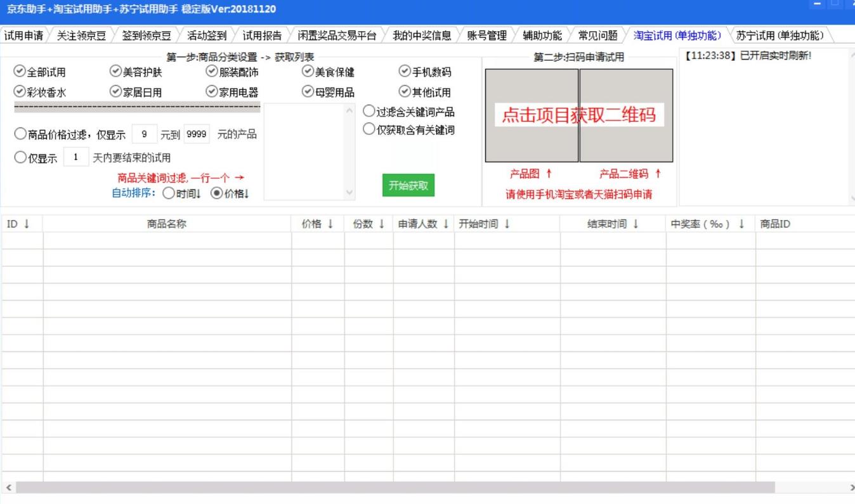Minimize the application window
The image size is (855, 504).
point(817,5)
